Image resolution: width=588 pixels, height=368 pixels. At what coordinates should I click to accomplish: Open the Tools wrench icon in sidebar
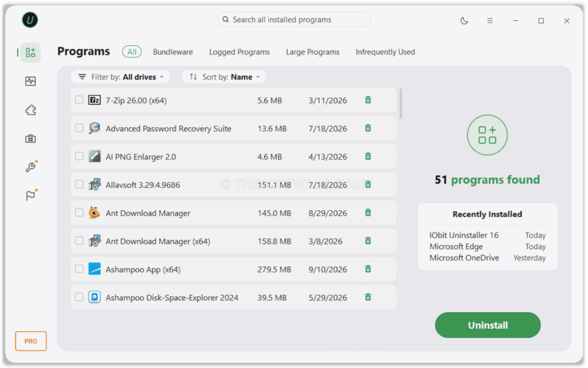tap(30, 166)
